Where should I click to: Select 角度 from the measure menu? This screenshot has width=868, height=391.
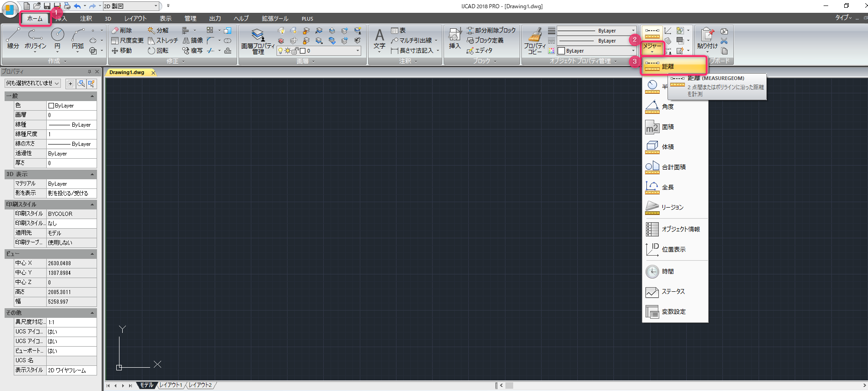(675, 107)
